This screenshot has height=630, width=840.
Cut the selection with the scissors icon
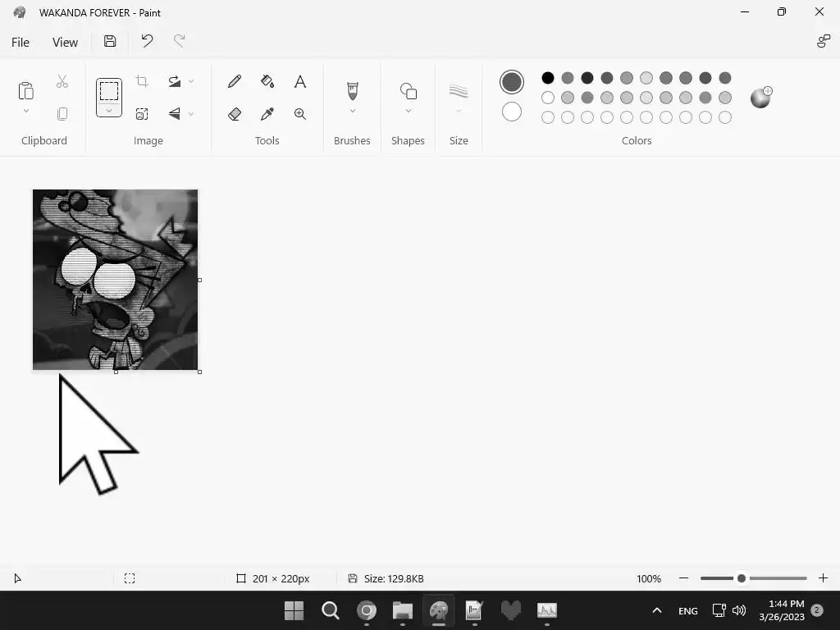pos(62,81)
